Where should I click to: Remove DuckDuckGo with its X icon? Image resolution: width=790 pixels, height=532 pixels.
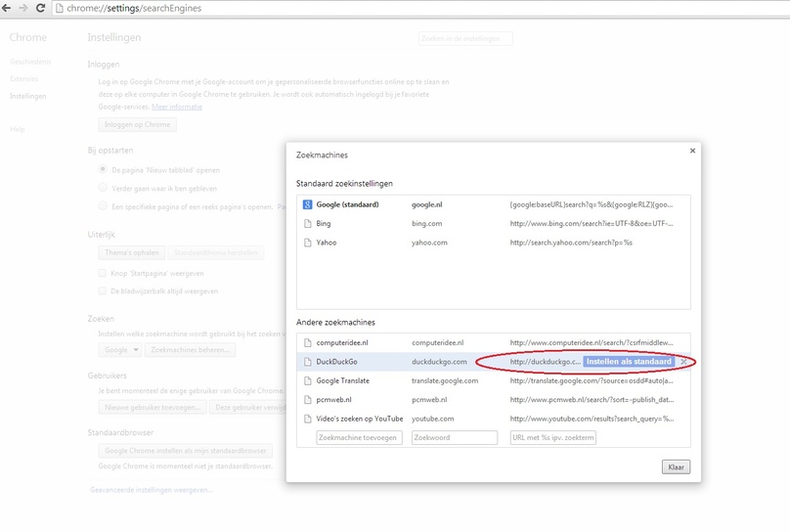click(683, 362)
